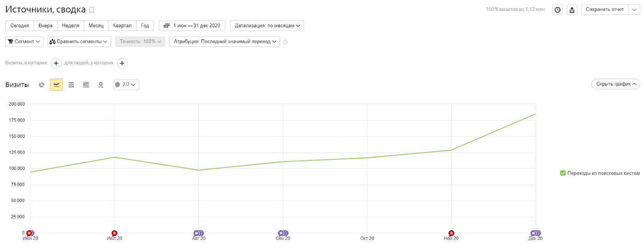
Task: Select the Вчера period tab
Action: pos(46,26)
